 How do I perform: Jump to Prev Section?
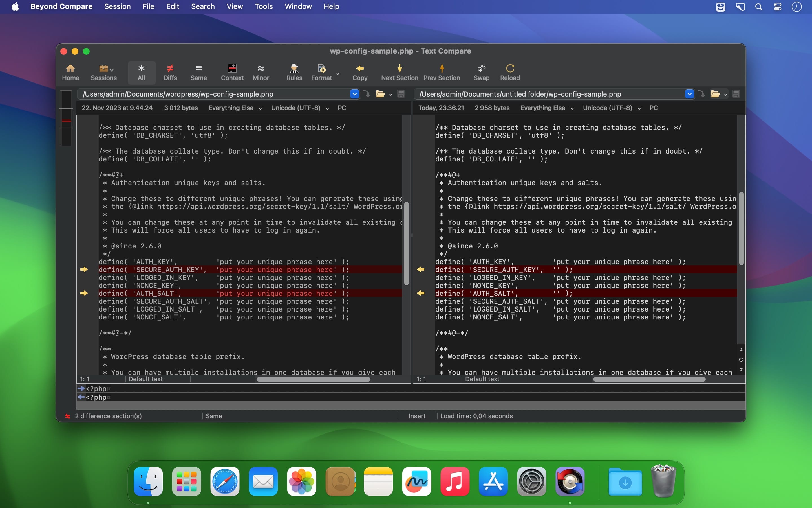[x=442, y=73]
